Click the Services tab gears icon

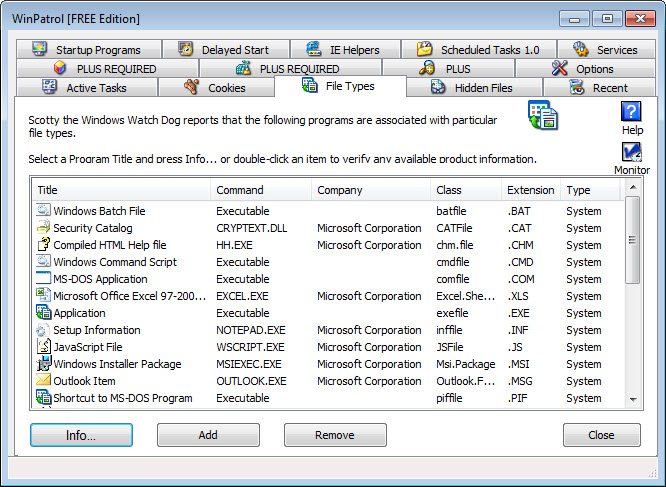[x=581, y=49]
